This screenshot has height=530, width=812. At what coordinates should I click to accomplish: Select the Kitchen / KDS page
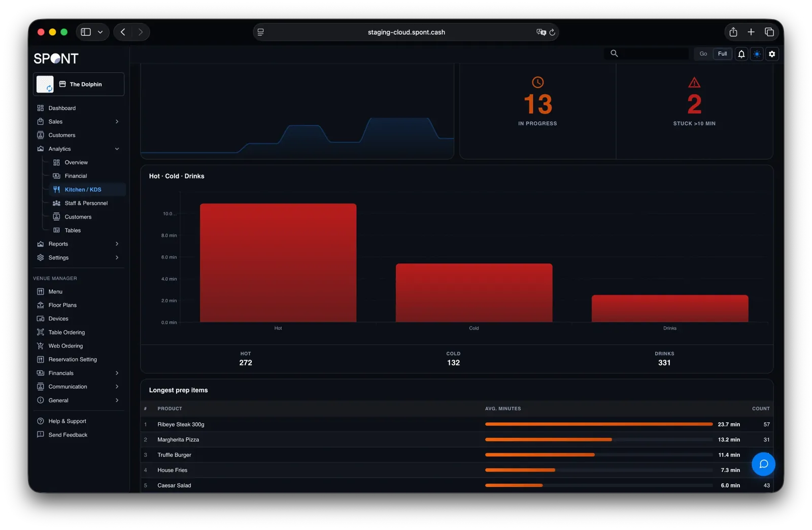pyautogui.click(x=87, y=189)
